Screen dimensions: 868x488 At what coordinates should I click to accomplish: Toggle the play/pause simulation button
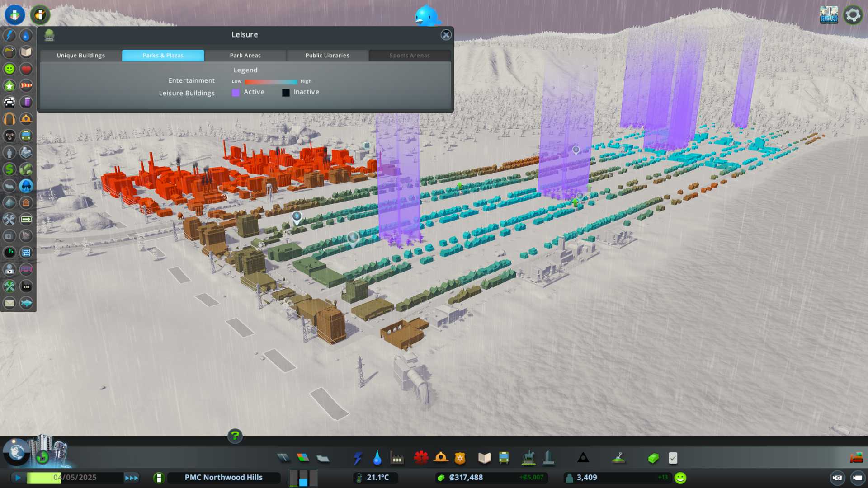coord(18,478)
